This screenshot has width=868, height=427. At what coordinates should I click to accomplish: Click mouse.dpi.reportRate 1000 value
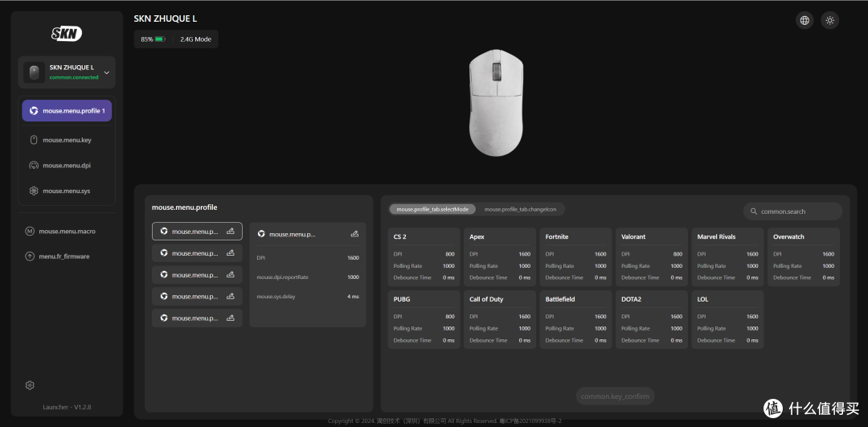pyautogui.click(x=353, y=277)
